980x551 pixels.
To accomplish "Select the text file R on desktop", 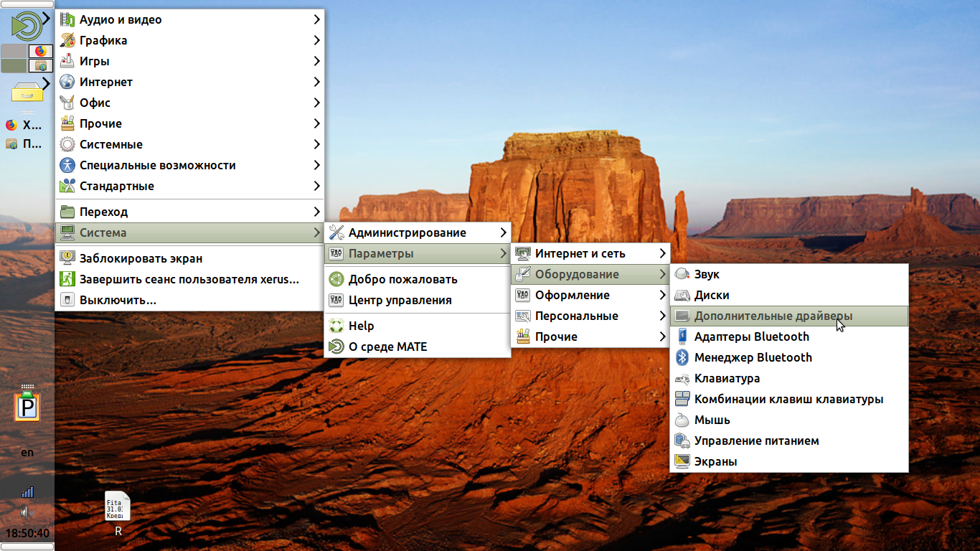I will click(118, 514).
